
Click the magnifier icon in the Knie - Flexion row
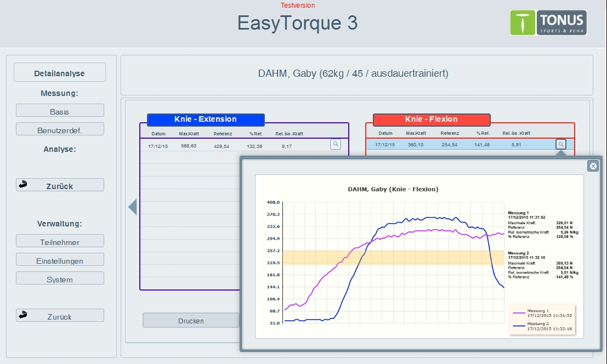(x=560, y=144)
